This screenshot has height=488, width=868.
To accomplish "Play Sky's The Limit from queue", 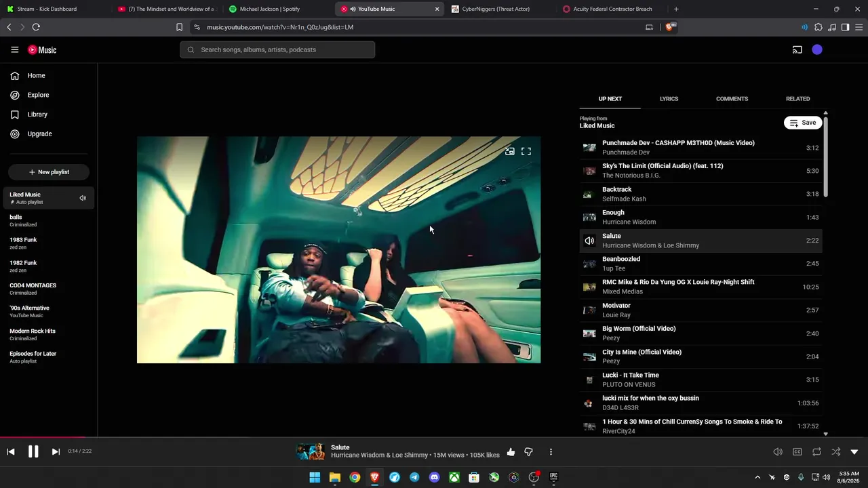I will tap(701, 171).
